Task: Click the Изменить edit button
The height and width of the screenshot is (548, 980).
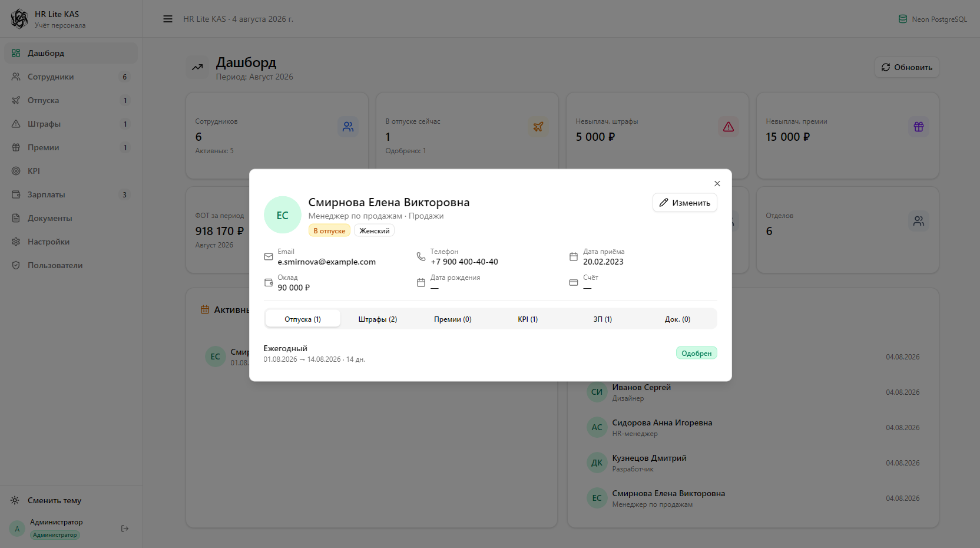Action: [685, 203]
